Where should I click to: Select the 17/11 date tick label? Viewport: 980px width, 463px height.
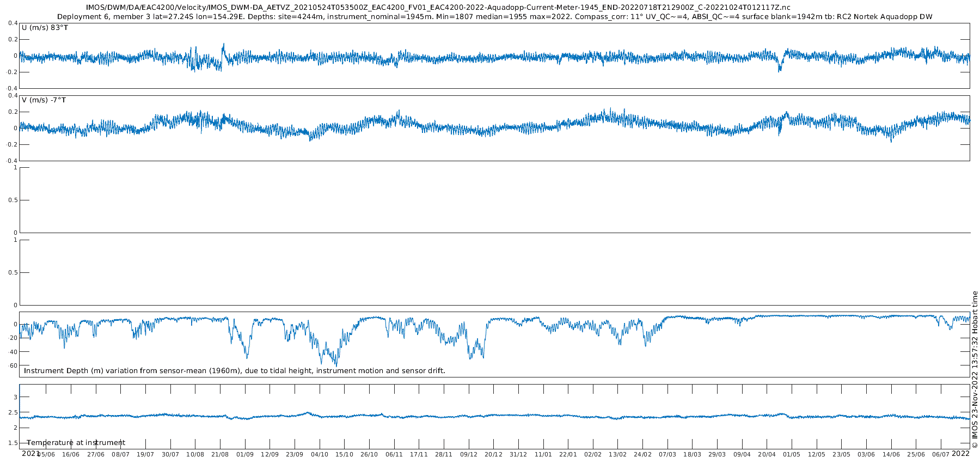pos(419,454)
